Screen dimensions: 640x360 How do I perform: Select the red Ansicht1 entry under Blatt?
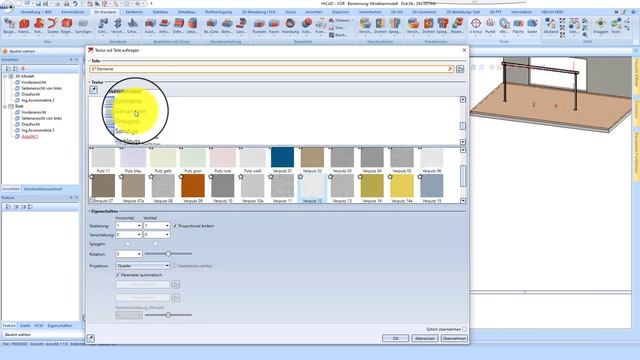[x=29, y=136]
